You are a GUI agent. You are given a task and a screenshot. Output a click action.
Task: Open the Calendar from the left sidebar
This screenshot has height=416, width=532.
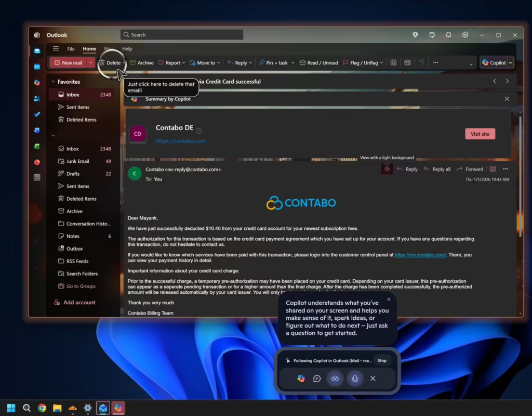[x=36, y=67]
